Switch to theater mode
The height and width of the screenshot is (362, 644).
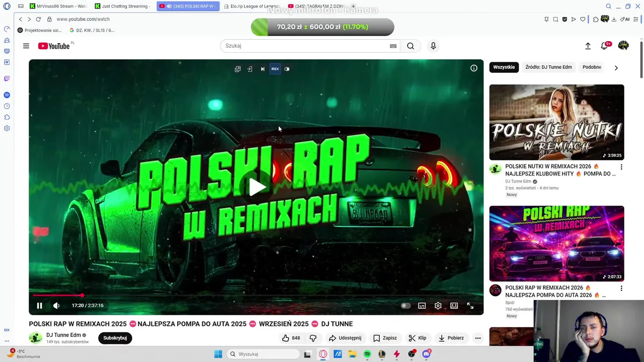(x=454, y=306)
